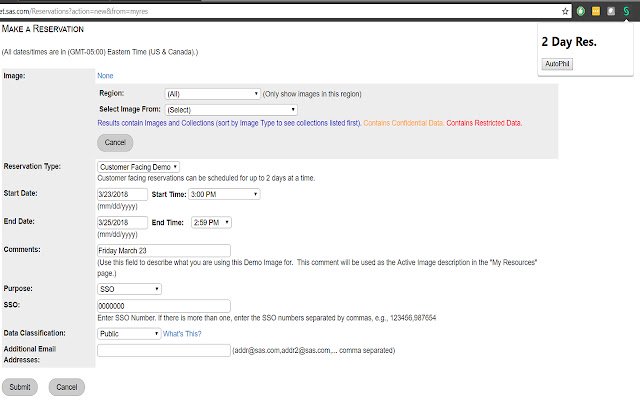Click the '(mm/dd/yyyy)' hint under End Date
The width and height of the screenshot is (640, 400).
point(117,234)
